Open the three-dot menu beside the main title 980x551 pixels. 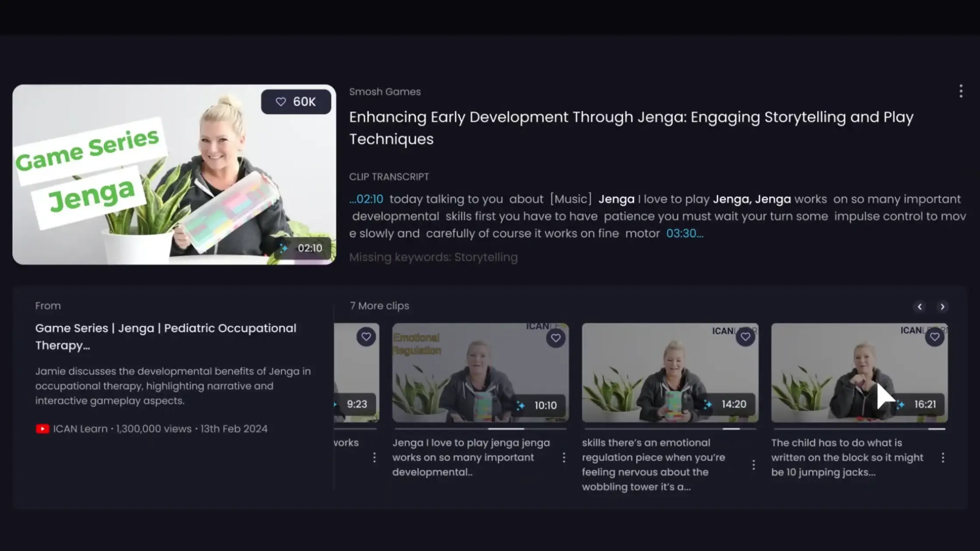click(961, 91)
